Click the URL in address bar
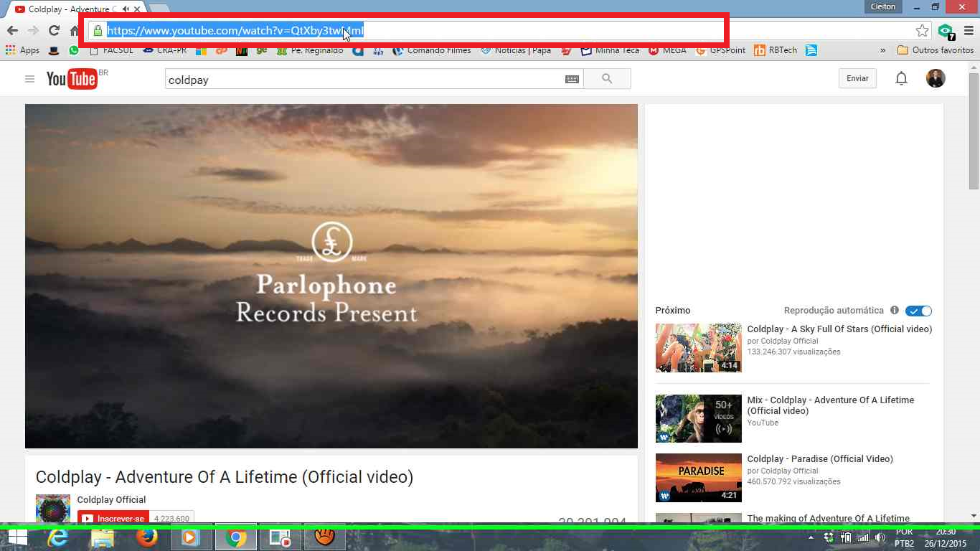This screenshot has width=980, height=551. click(x=235, y=31)
